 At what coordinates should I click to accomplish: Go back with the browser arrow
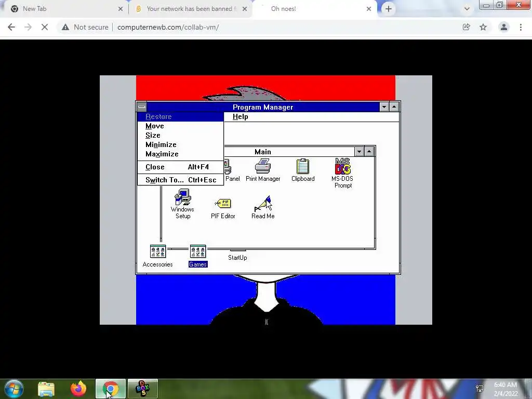click(11, 27)
